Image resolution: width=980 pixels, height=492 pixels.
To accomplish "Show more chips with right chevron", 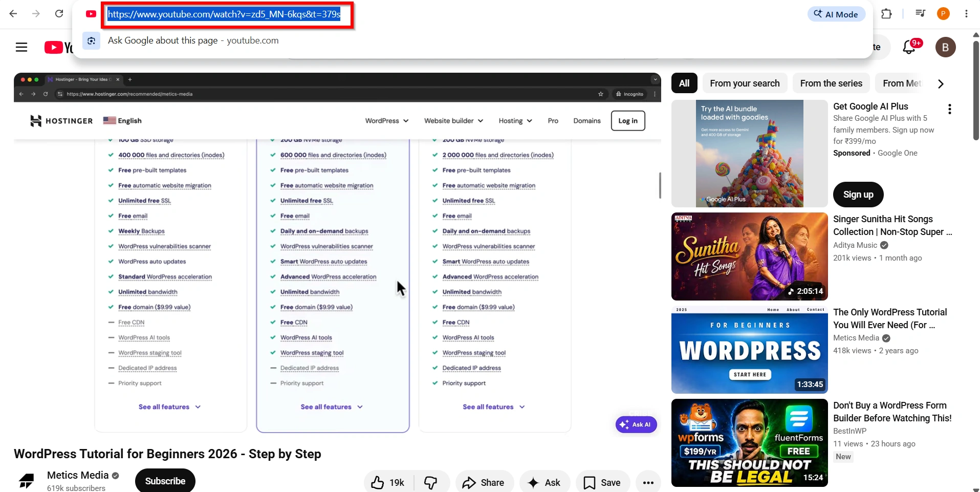I will pos(941,84).
